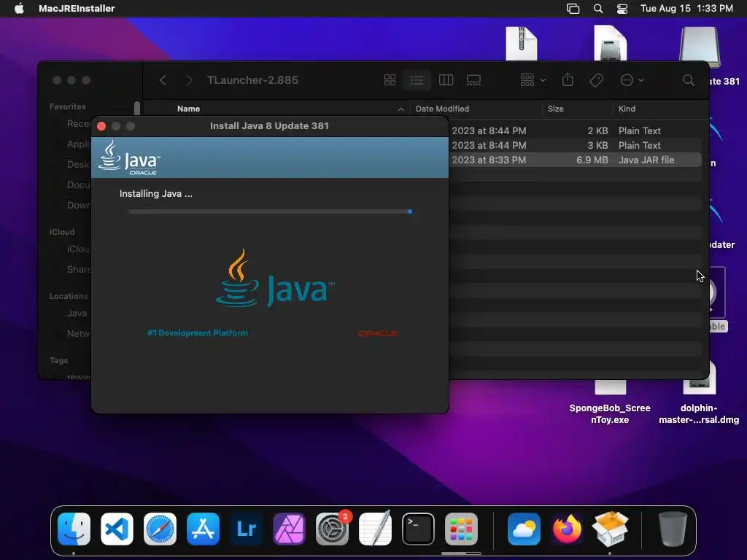Open Java location in Finder sidebar
The height and width of the screenshot is (560, 747).
pyautogui.click(x=77, y=313)
